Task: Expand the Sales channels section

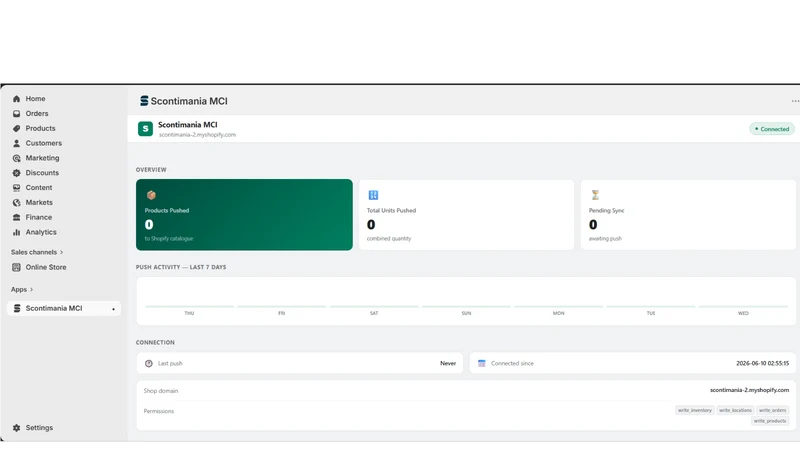Action: (37, 252)
